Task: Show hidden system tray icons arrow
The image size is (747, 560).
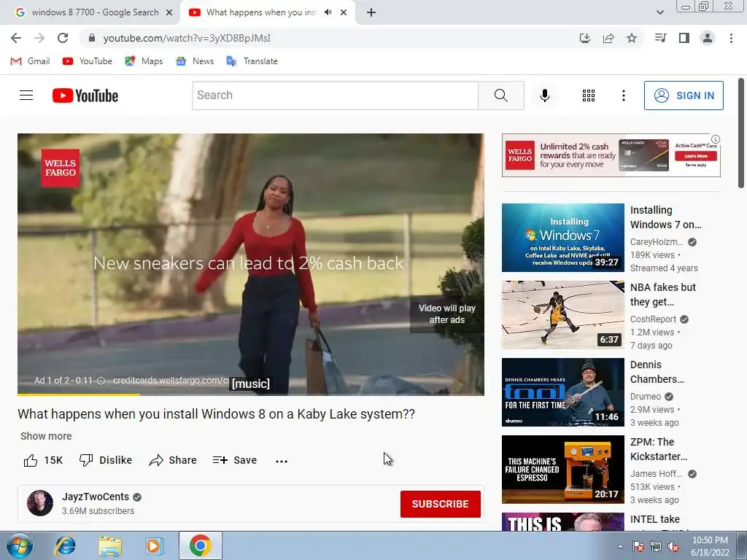Action: 620,546
